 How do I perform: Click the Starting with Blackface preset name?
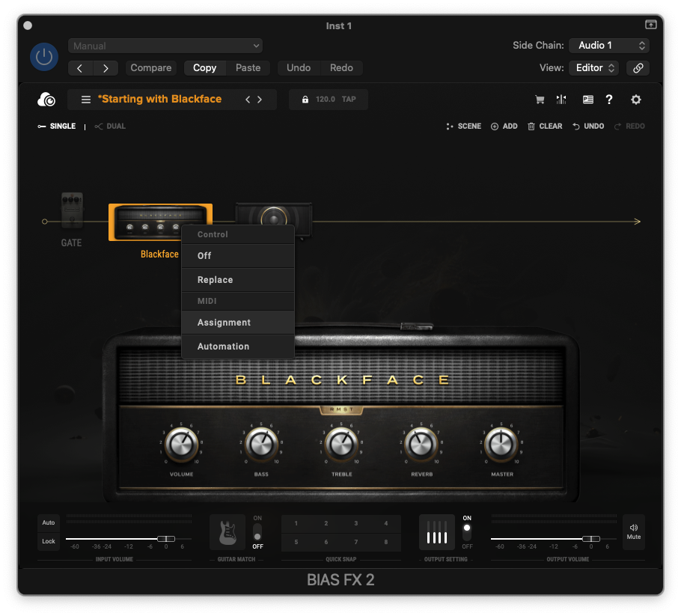coord(160,99)
